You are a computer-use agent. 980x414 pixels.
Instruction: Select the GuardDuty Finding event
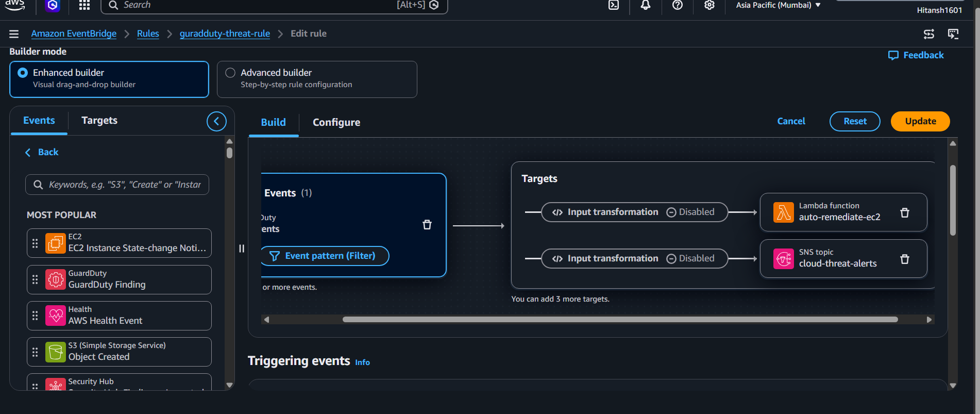[119, 279]
